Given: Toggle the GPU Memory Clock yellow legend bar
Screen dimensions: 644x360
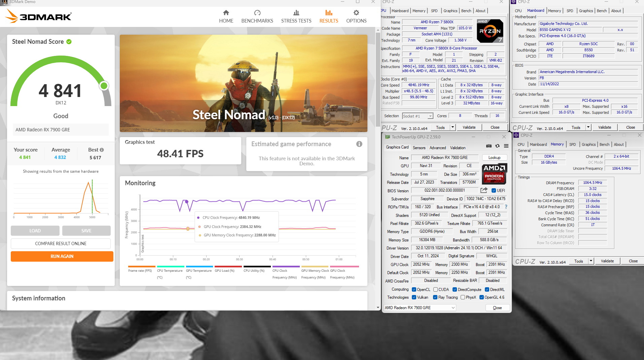Looking at the screenshot, I should pyautogui.click(x=315, y=266).
